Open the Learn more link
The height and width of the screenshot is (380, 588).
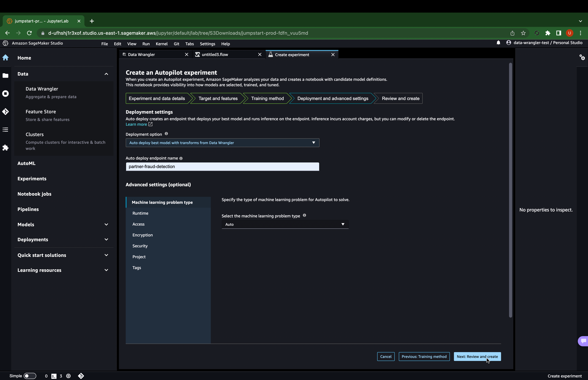point(136,124)
